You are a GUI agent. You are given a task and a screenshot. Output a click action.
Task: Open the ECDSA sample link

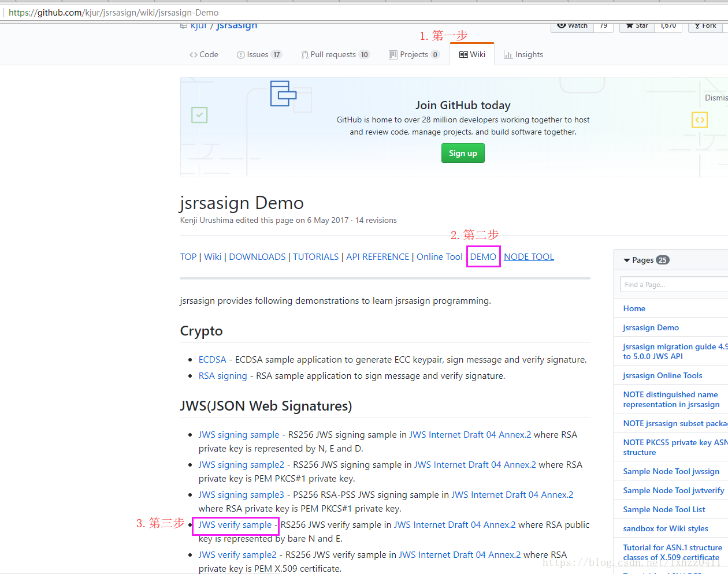[213, 359]
